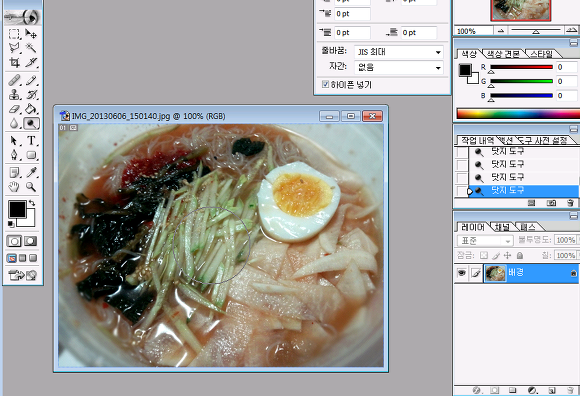This screenshot has width=580, height=396.
Task: Switch to the 작업 내역 tab
Action: pos(477,141)
